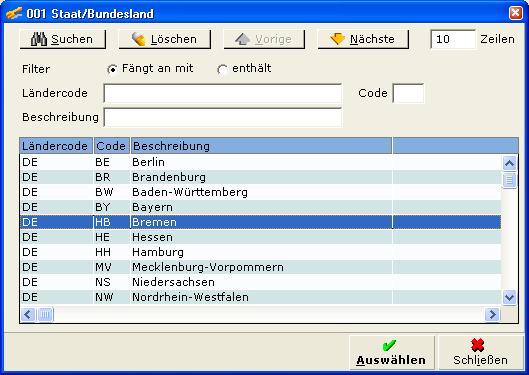Focus the Ländercode filter input field
Viewport: 529px width, 375px height.
223,93
